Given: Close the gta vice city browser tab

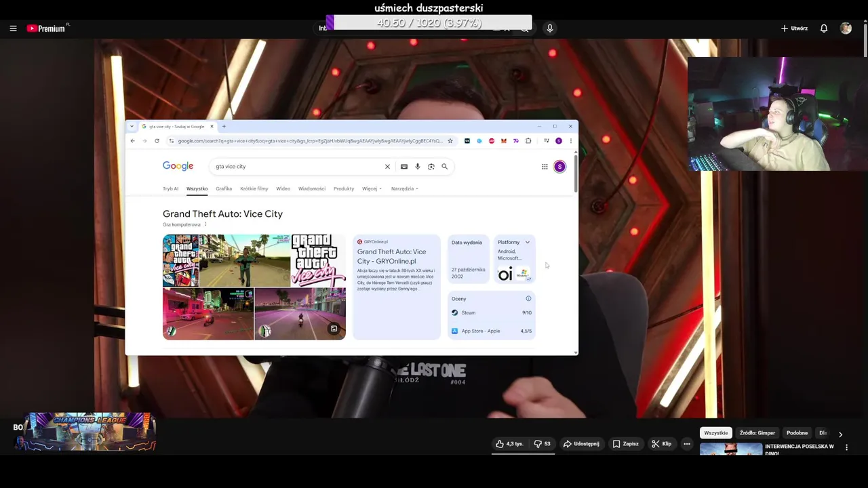Looking at the screenshot, I should [212, 126].
